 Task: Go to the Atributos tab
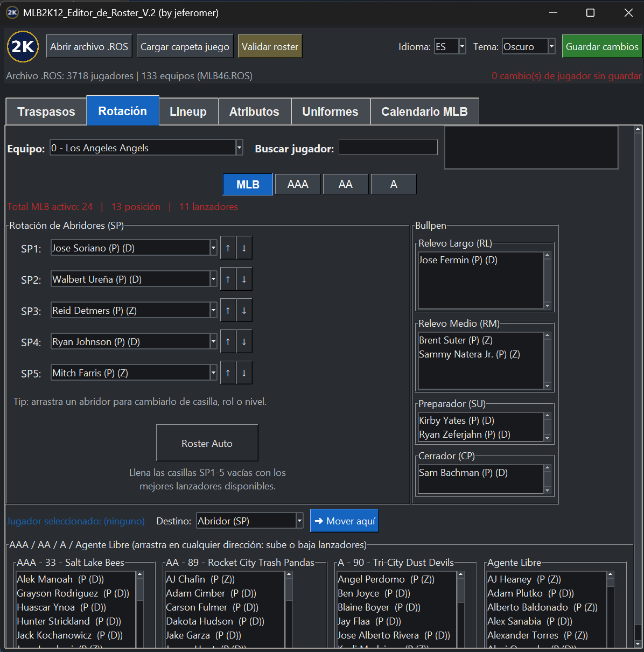254,111
